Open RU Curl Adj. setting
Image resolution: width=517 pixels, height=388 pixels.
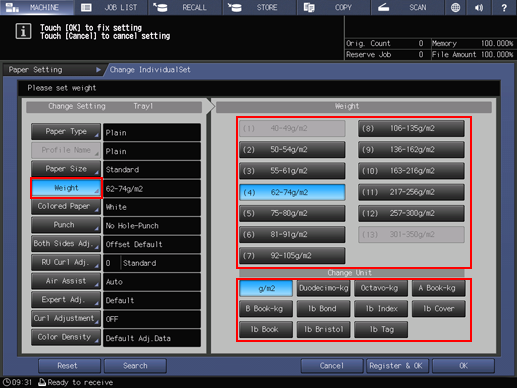66,262
